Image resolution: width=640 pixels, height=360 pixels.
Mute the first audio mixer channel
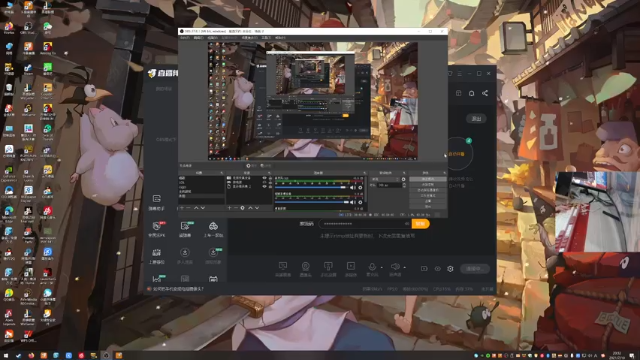click(352, 187)
